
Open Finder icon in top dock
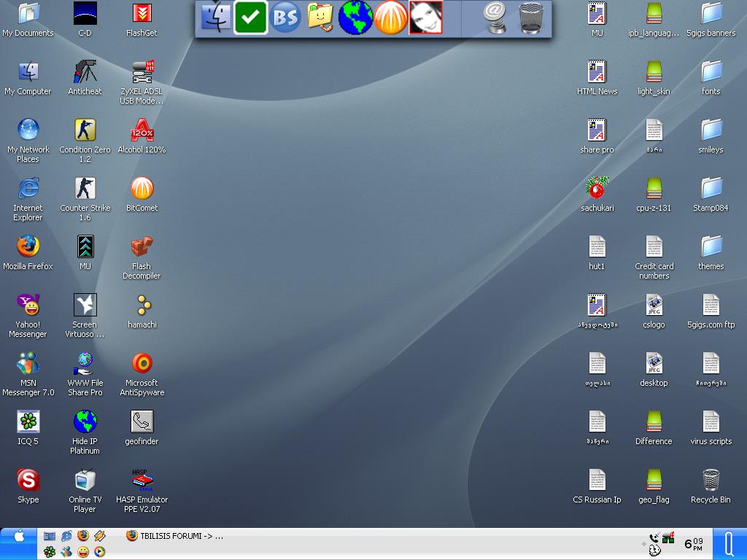click(x=216, y=17)
